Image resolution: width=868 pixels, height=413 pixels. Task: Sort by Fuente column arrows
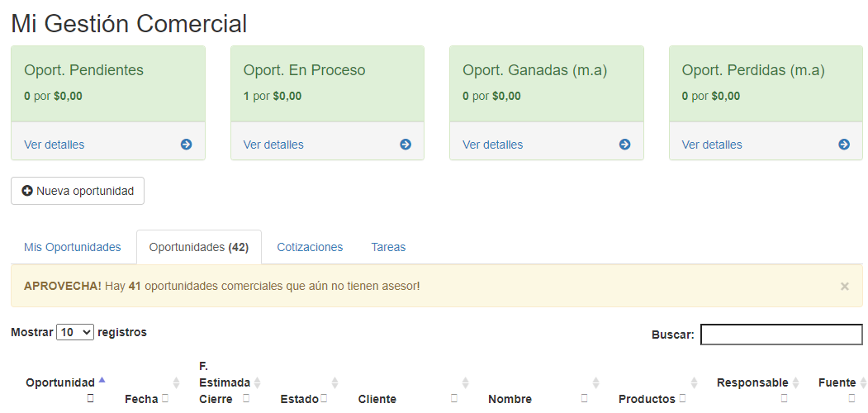862,382
